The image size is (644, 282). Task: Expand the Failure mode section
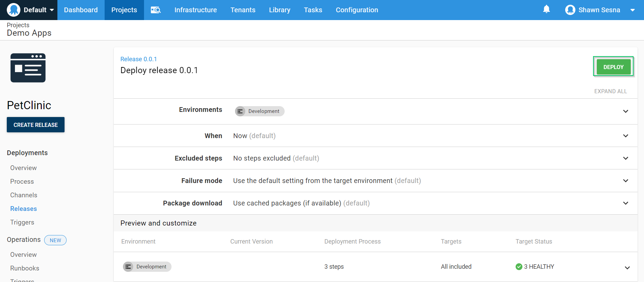click(625, 181)
